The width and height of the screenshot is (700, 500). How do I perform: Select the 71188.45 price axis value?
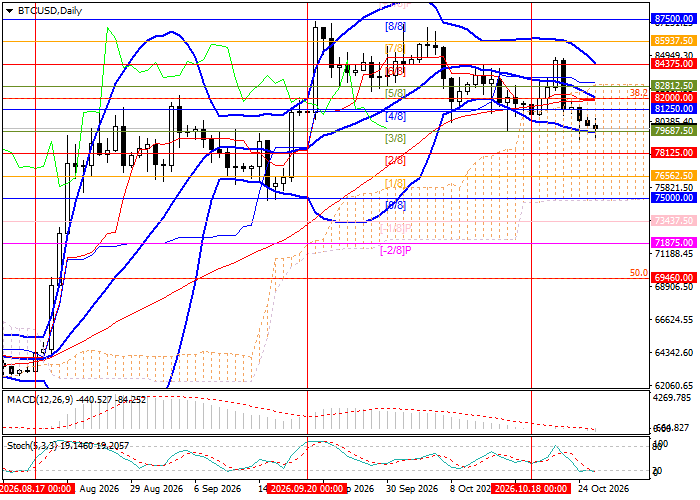(674, 254)
